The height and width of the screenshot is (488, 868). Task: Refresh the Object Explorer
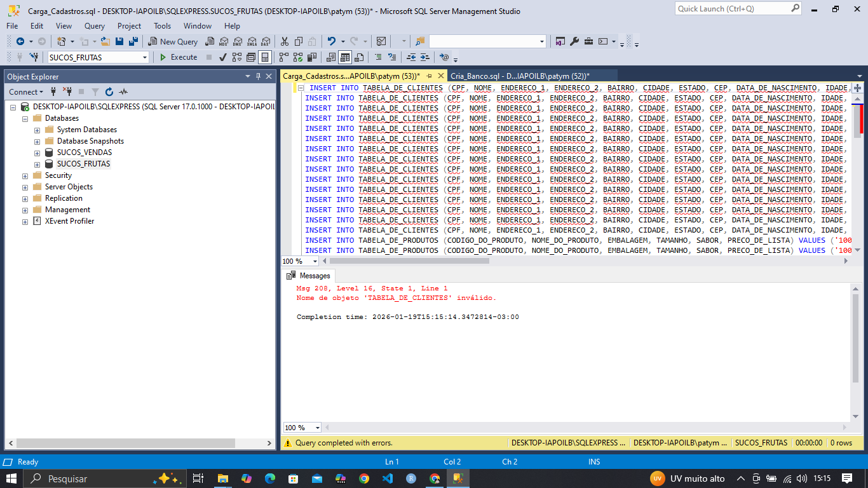[109, 92]
